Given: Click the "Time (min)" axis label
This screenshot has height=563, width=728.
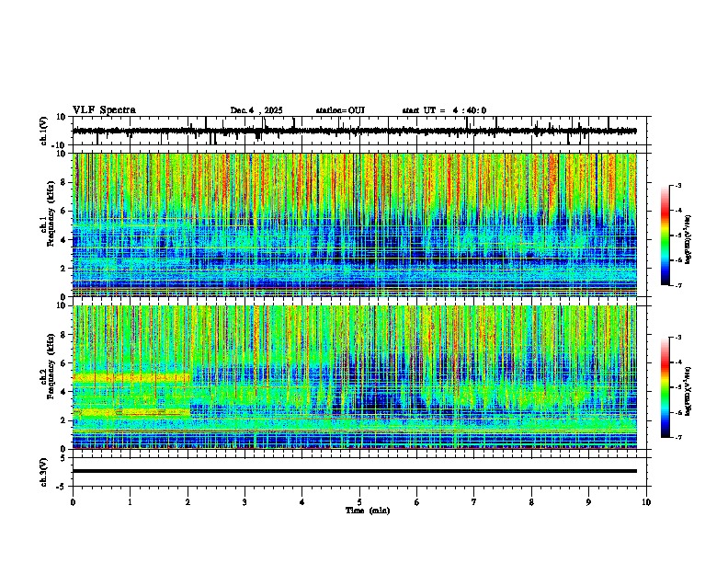Looking at the screenshot, I should click(368, 511).
